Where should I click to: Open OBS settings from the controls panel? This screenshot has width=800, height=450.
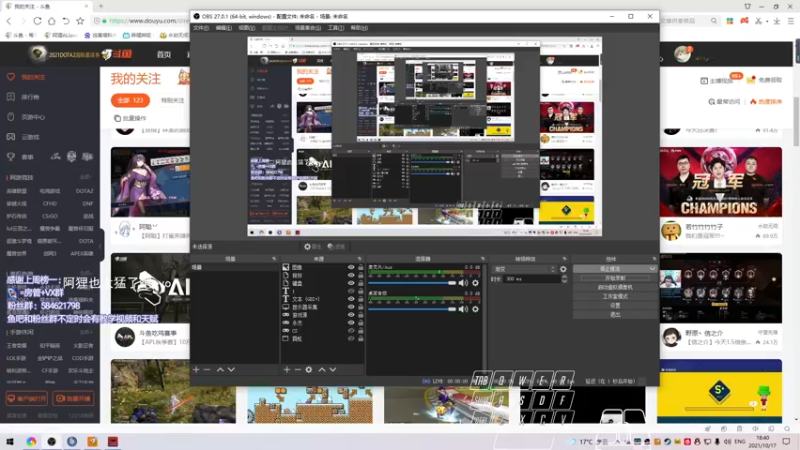pos(615,306)
